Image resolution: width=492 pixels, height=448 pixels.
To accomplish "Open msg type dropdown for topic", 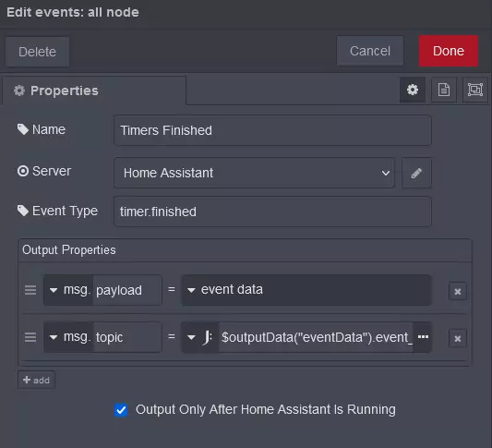I will click(68, 337).
